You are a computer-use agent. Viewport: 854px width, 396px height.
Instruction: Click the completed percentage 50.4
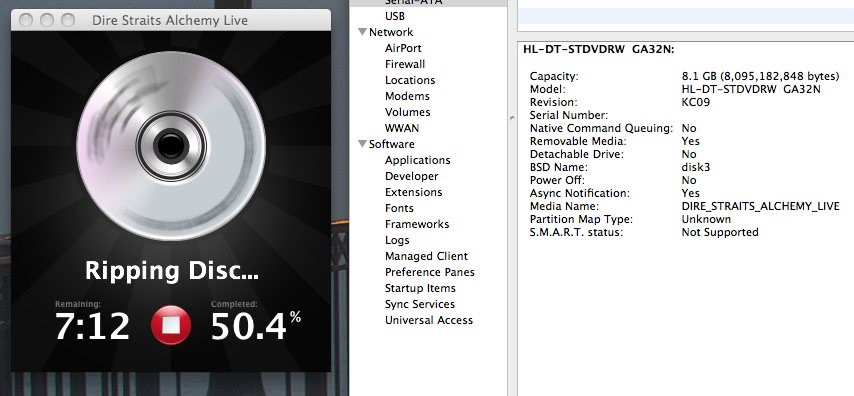tap(248, 327)
